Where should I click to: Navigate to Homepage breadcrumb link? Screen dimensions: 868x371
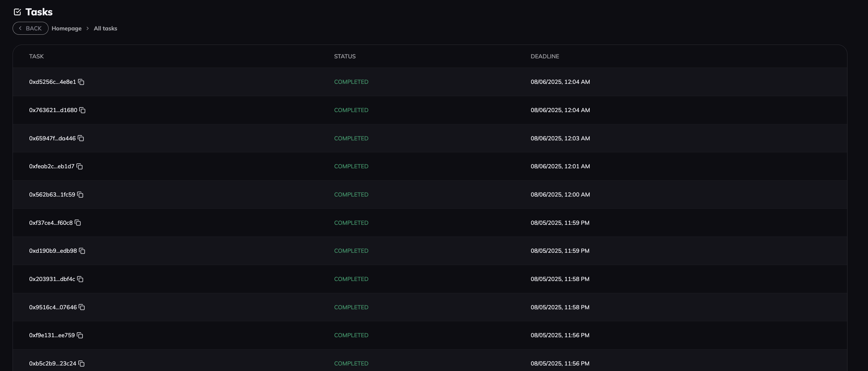(66, 28)
